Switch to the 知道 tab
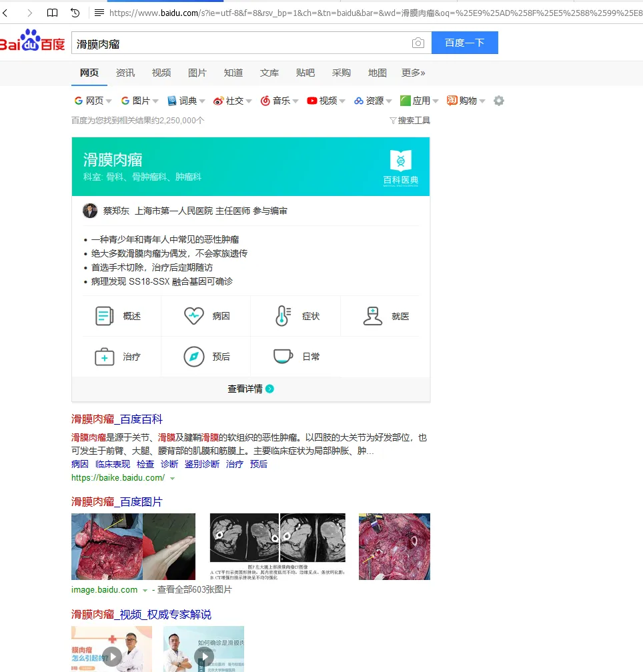 click(233, 73)
